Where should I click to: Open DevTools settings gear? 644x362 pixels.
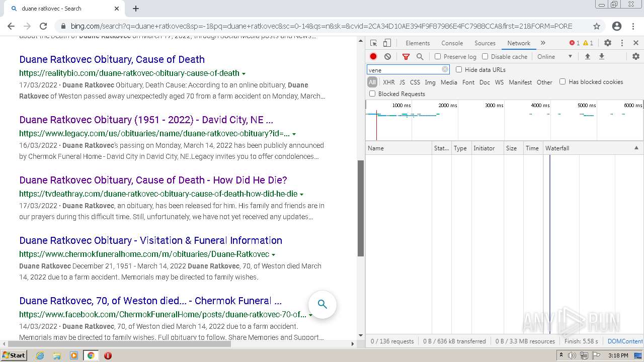pyautogui.click(x=608, y=43)
